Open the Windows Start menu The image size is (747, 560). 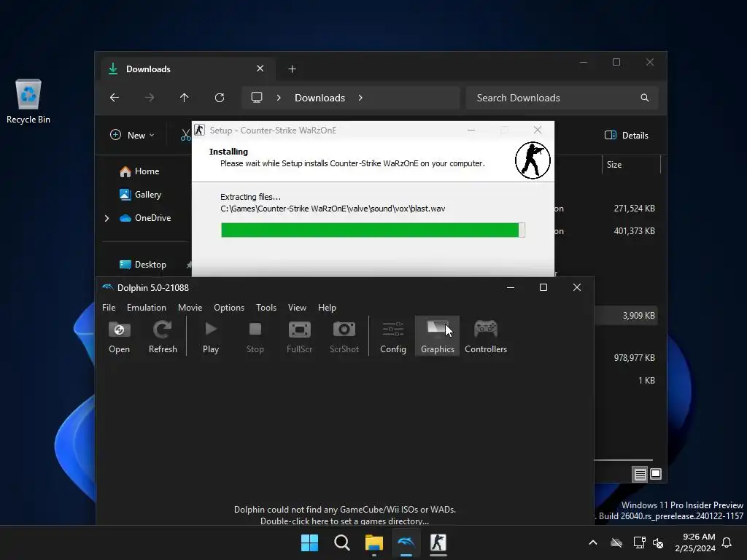pos(309,542)
